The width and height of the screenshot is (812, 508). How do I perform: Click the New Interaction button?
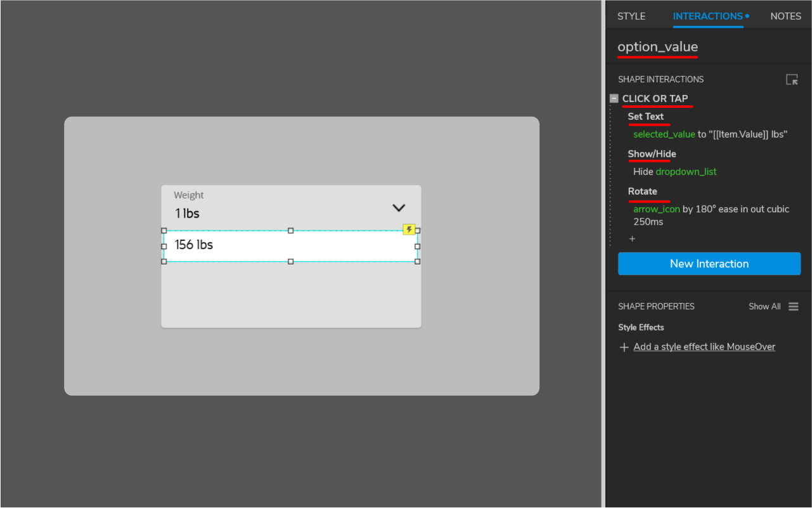709,263
